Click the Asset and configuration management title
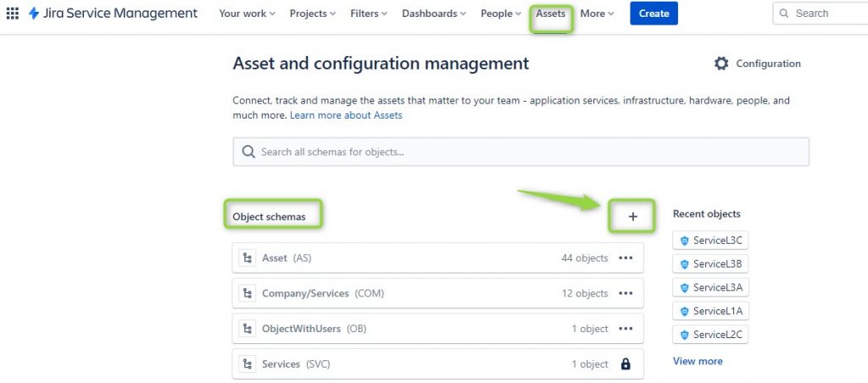This screenshot has width=868, height=383. pos(381,64)
